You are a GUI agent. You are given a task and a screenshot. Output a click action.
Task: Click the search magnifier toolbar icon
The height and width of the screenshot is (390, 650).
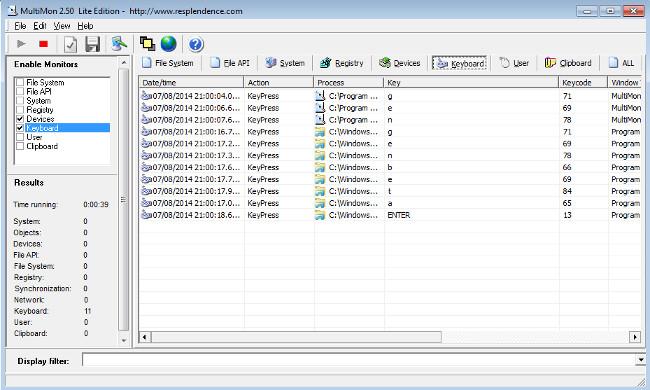coord(119,44)
